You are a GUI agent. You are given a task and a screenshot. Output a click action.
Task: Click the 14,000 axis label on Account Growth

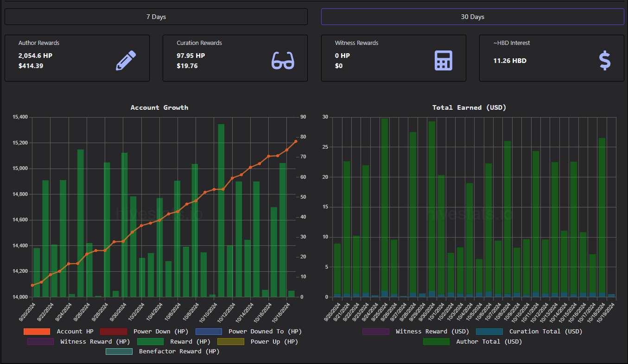point(20,297)
